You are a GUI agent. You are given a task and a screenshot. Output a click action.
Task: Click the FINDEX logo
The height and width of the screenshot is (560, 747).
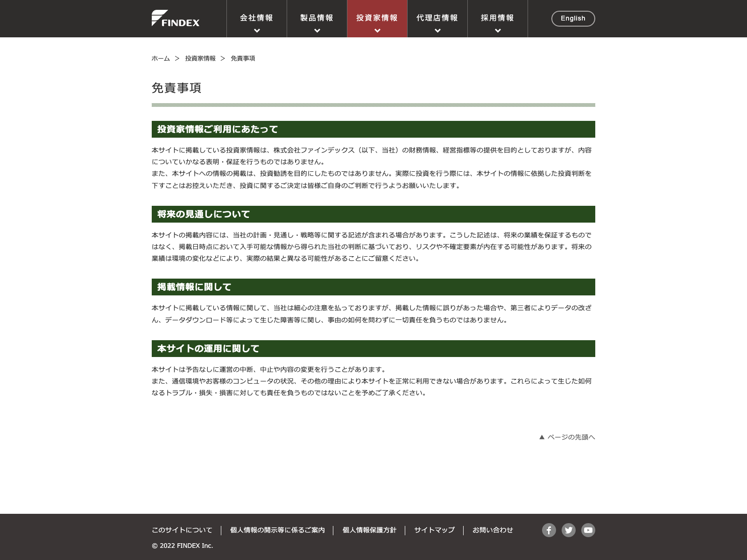coord(176,18)
